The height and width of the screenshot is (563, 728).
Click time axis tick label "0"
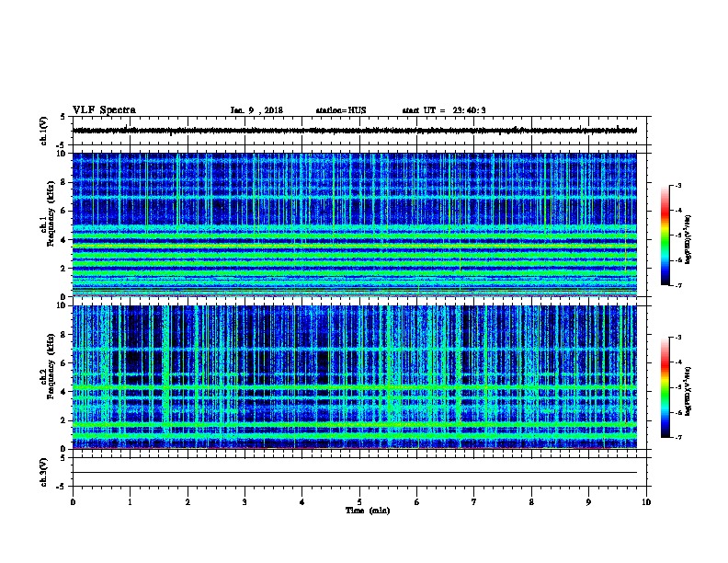pyautogui.click(x=73, y=501)
